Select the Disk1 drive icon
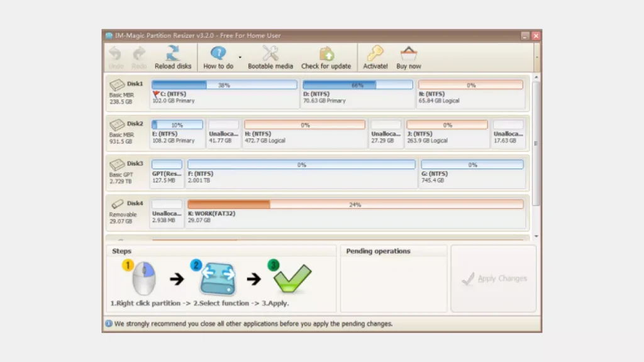Screen dimensions: 644x362 [x=117, y=85]
